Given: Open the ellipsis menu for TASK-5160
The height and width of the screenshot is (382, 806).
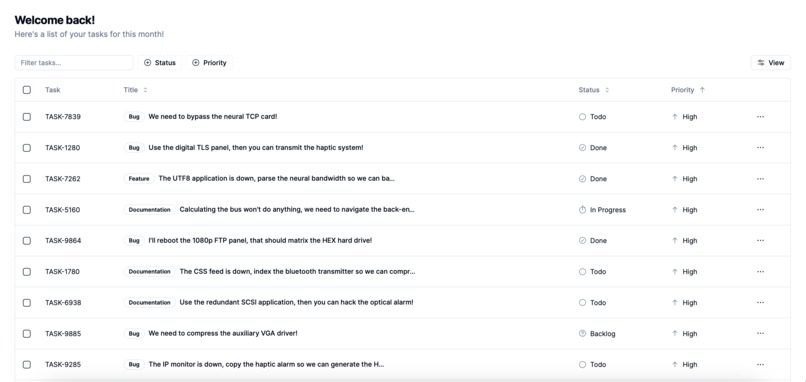Looking at the screenshot, I should point(760,210).
